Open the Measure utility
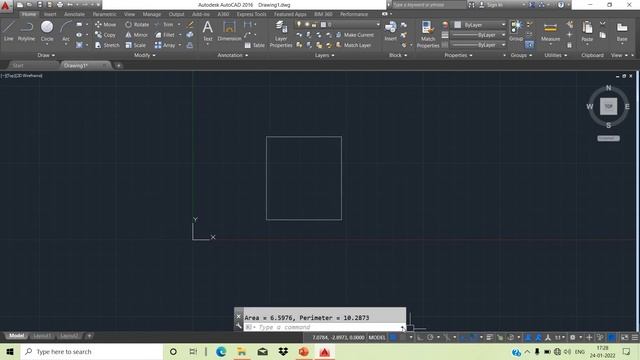640x360 pixels. [550, 32]
